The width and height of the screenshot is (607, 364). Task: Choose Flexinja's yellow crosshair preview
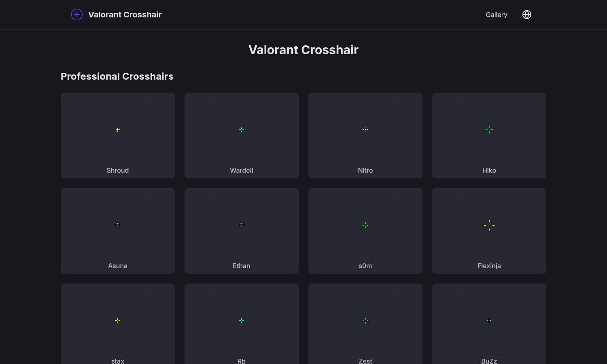tap(489, 225)
